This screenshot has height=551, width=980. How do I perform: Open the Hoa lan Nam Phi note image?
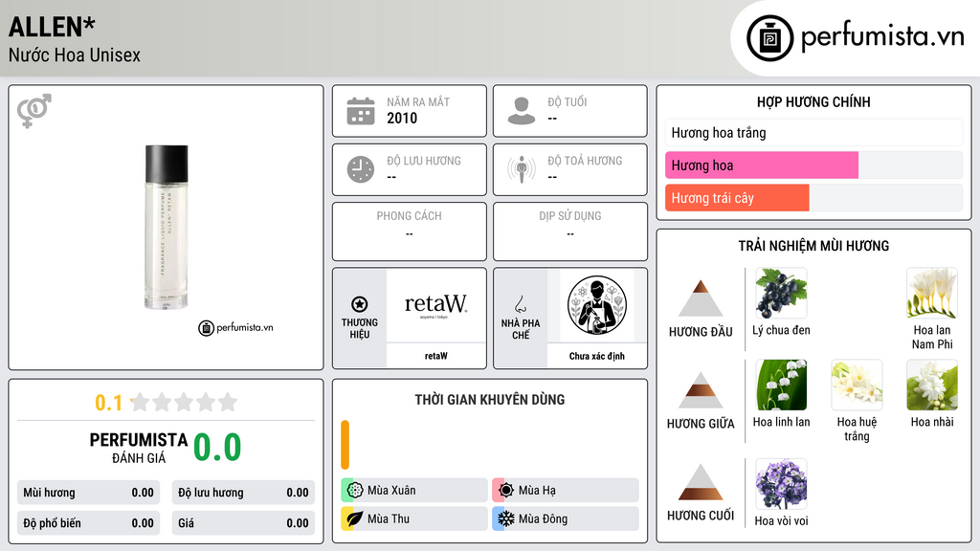pos(932,294)
